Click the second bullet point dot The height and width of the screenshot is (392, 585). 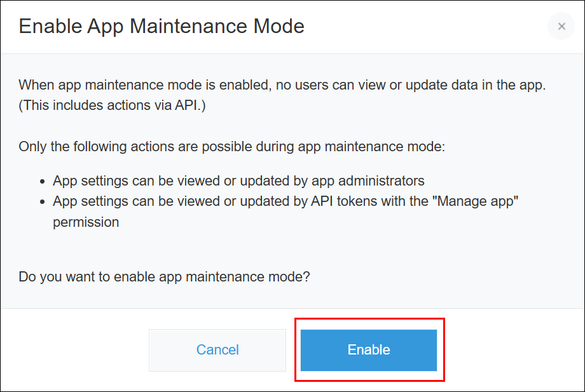(x=42, y=202)
